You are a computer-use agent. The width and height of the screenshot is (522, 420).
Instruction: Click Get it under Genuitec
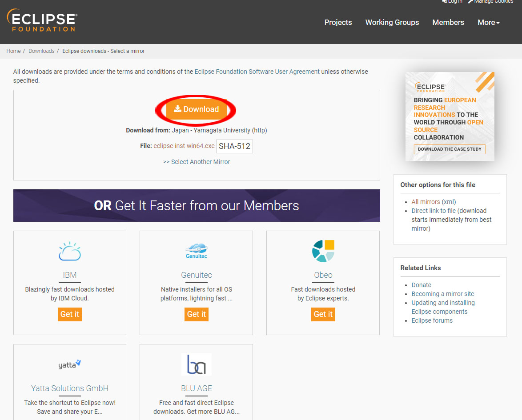(197, 314)
